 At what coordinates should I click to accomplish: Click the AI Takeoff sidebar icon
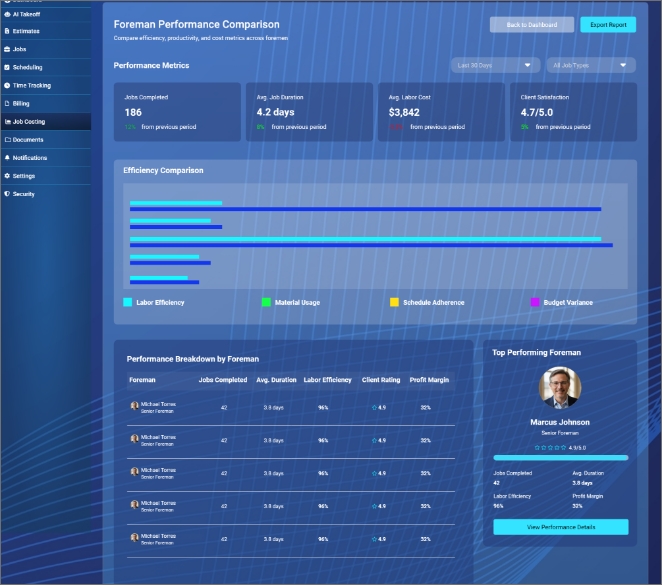(7, 14)
